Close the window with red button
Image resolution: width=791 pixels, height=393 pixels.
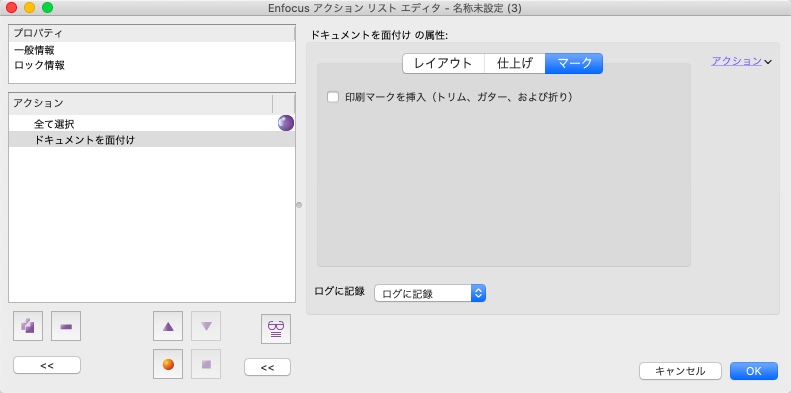[11, 8]
